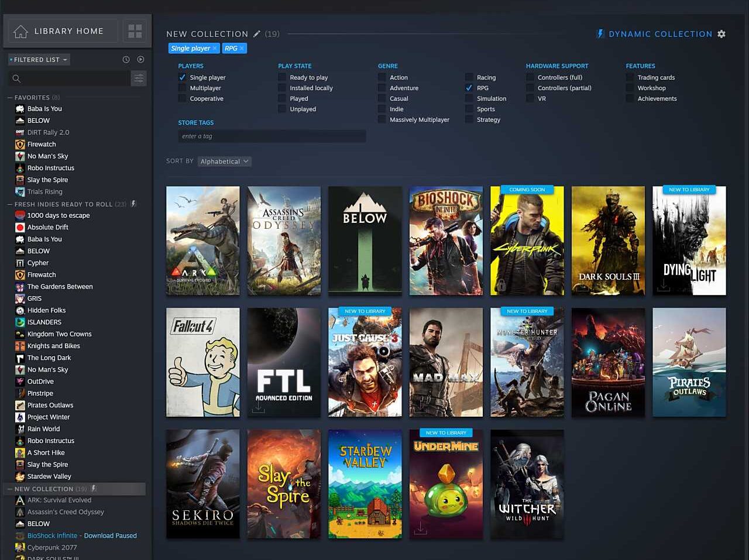749x560 pixels.
Task: Check the Strategy genre
Action: [x=469, y=119]
